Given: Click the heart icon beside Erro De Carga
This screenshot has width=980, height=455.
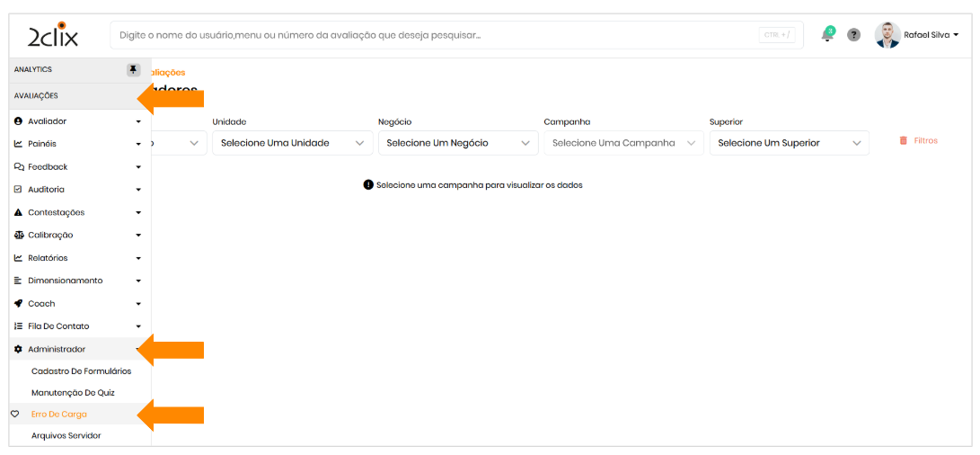Looking at the screenshot, I should 14,415.
